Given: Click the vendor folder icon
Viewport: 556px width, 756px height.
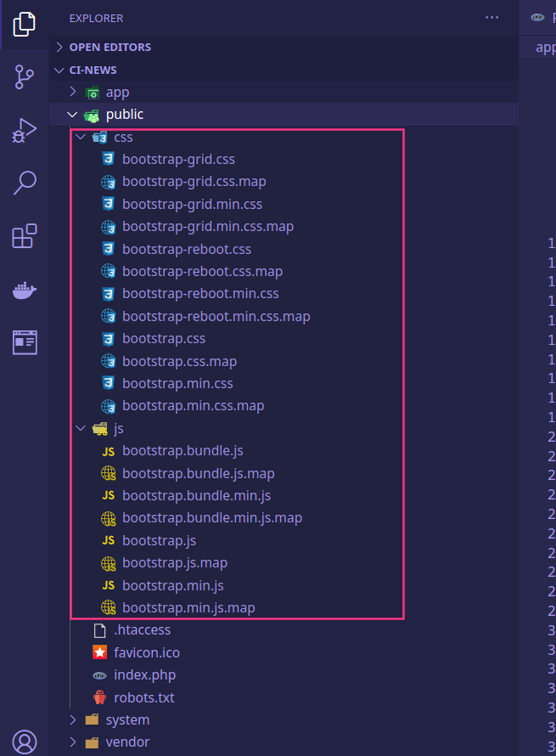Looking at the screenshot, I should pos(92,742).
